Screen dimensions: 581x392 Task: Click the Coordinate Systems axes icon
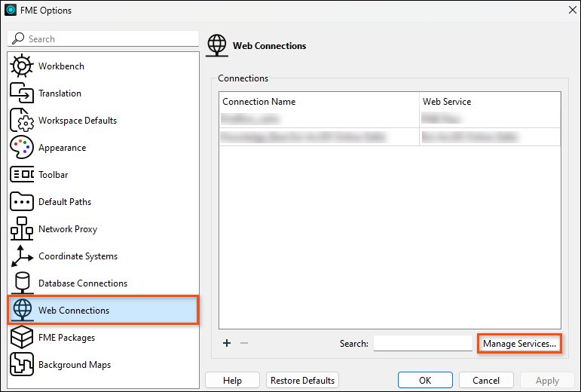[22, 256]
